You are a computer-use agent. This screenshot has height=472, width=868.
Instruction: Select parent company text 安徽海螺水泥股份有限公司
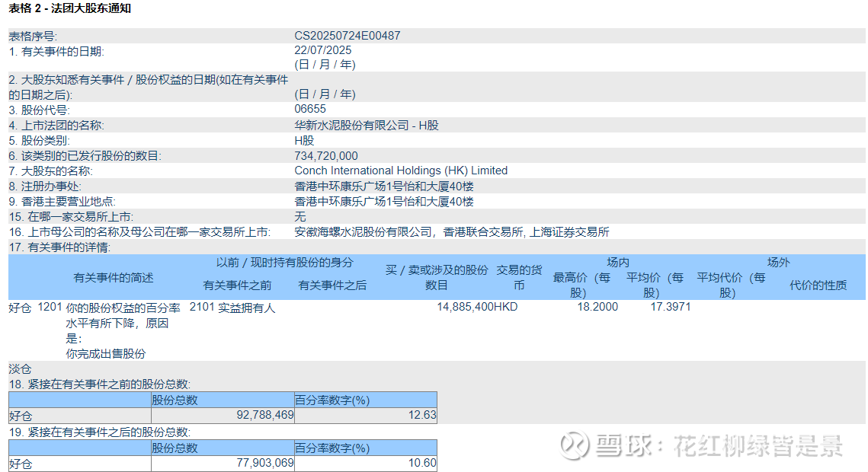[x=363, y=232]
